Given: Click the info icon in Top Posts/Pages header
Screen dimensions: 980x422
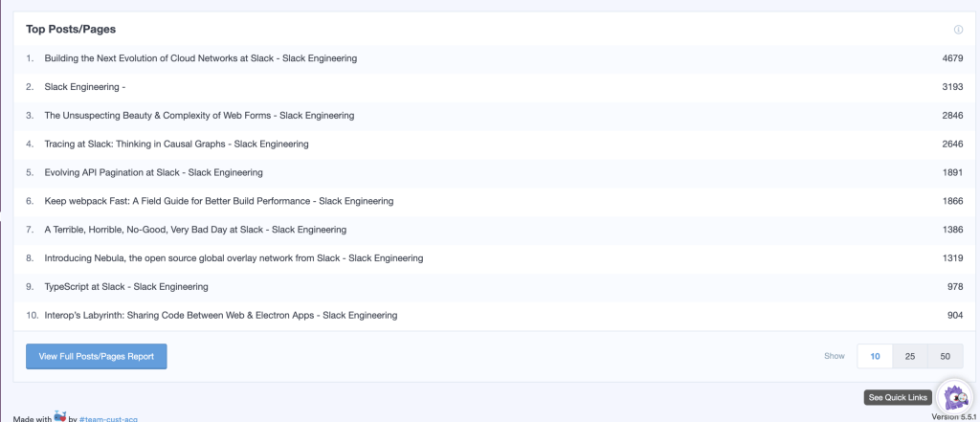Looking at the screenshot, I should click(958, 30).
